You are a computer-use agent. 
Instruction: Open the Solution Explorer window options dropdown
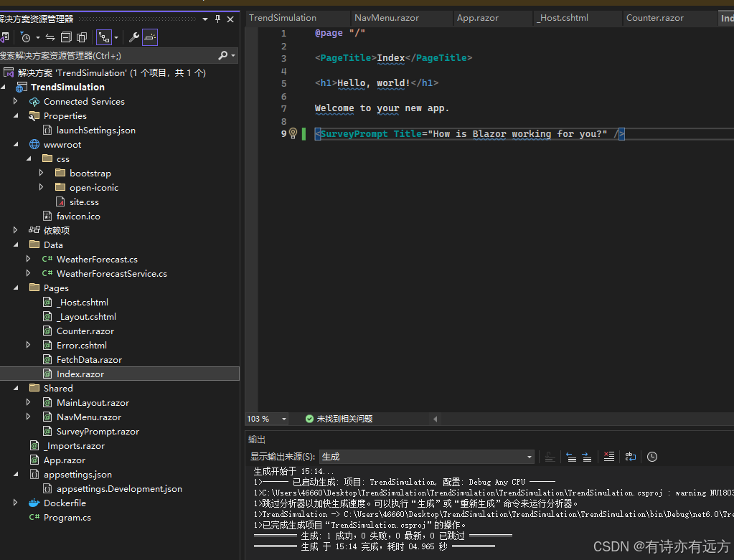(205, 19)
